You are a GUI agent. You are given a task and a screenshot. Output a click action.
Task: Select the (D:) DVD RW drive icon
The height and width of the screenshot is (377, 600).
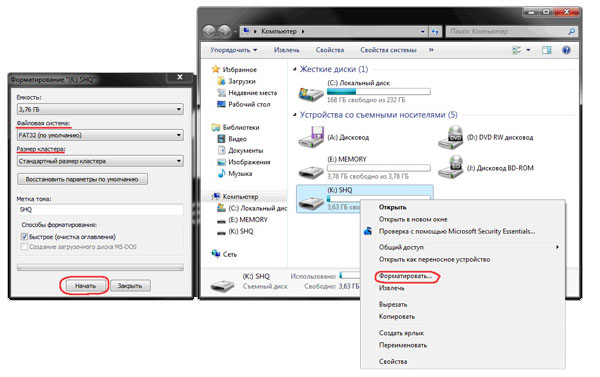451,137
